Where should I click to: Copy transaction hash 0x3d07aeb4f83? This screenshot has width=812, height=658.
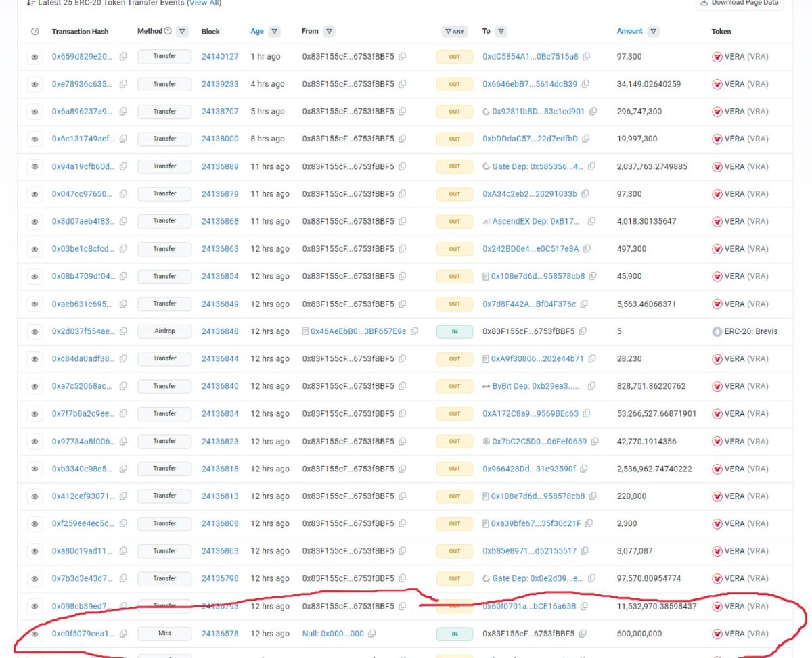coord(123,221)
